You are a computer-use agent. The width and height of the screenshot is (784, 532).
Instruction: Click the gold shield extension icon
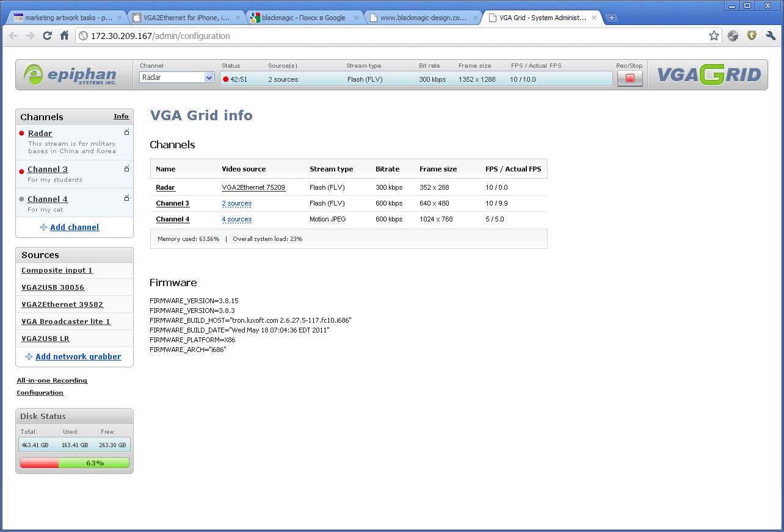tap(752, 36)
